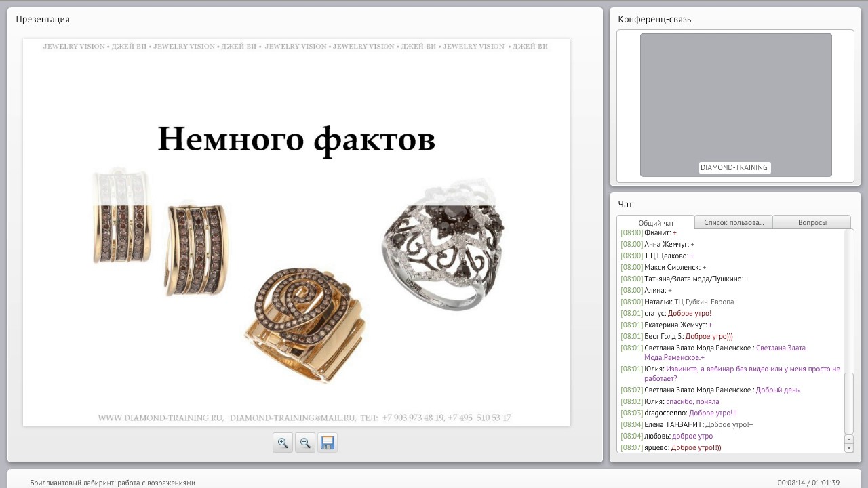Click the chat scrollbar thumb
The width and height of the screenshot is (868, 488).
click(849, 403)
